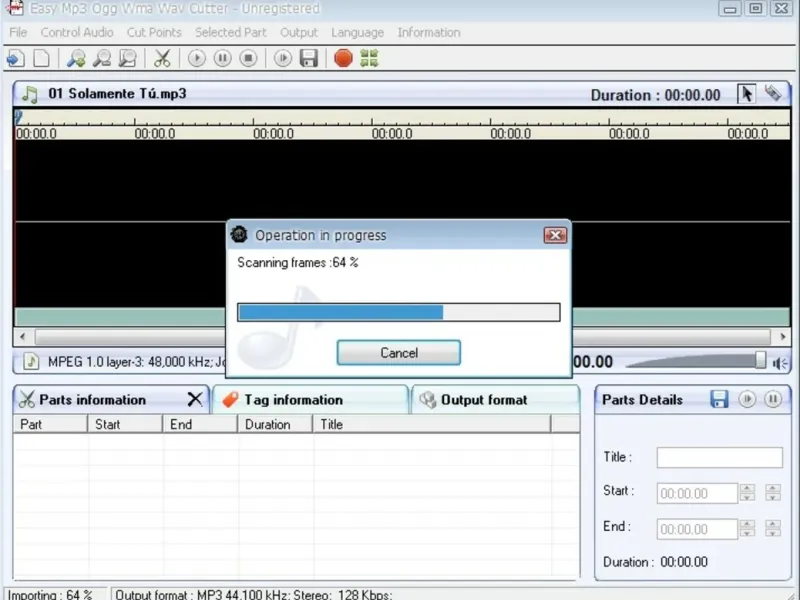Viewport: 800px width, 600px height.
Task: Click the volume slider handle
Action: [x=760, y=360]
